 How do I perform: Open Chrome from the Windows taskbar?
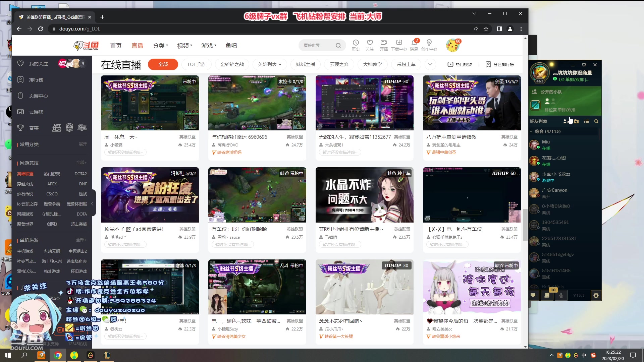(x=58, y=355)
